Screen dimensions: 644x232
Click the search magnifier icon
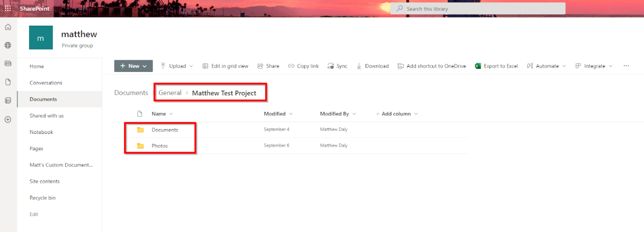tap(400, 9)
